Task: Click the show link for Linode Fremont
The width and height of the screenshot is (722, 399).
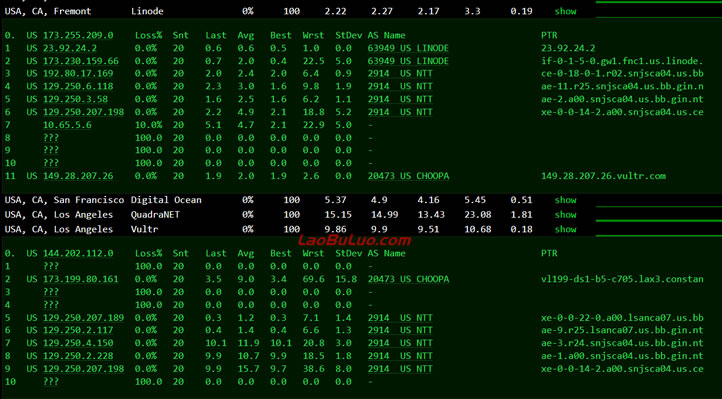Action: (565, 11)
